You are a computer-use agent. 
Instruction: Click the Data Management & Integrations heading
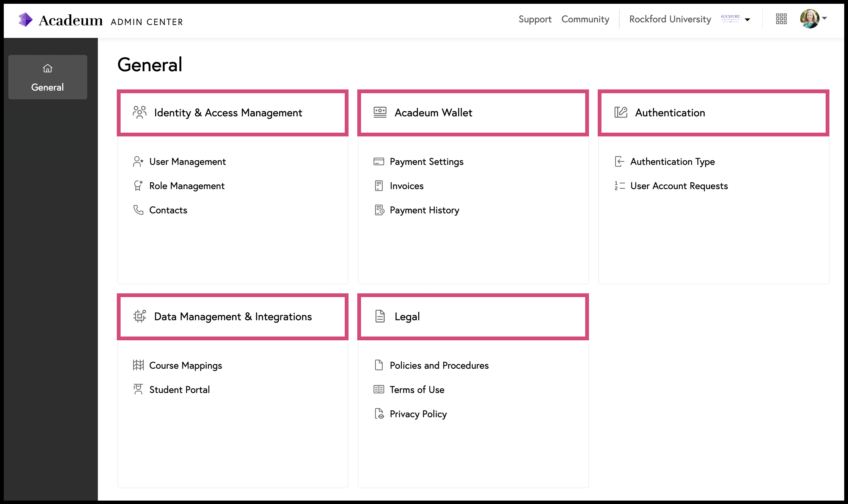233,317
